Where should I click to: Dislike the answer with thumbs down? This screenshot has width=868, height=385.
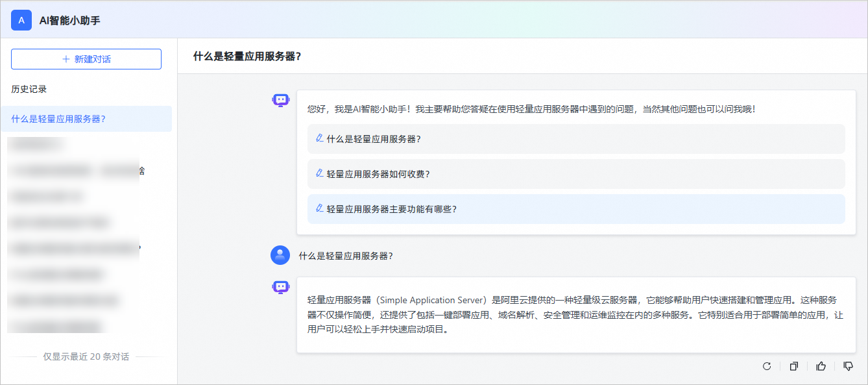click(x=848, y=366)
